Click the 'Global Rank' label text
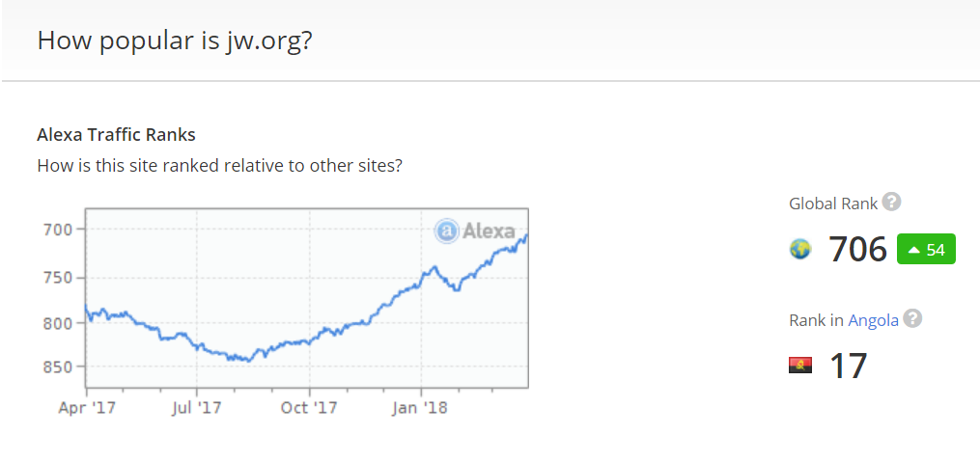The width and height of the screenshot is (980, 462). 833,204
